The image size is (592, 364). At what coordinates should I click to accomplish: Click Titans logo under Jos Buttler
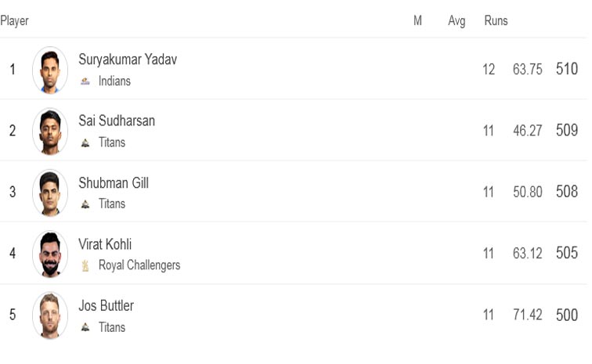pos(85,327)
